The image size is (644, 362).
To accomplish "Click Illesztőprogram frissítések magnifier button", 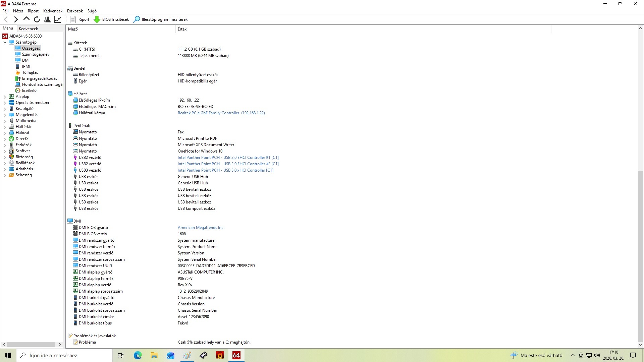I will click(x=161, y=19).
